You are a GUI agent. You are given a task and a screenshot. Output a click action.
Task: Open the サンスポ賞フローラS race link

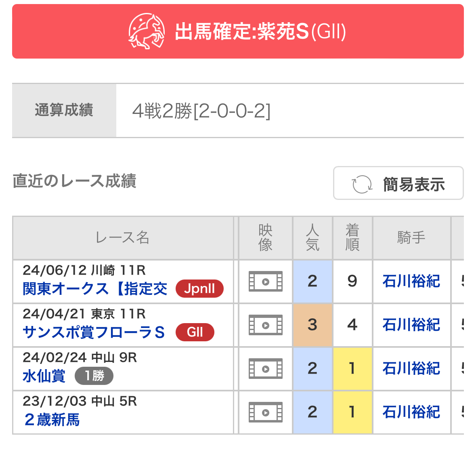(94, 332)
